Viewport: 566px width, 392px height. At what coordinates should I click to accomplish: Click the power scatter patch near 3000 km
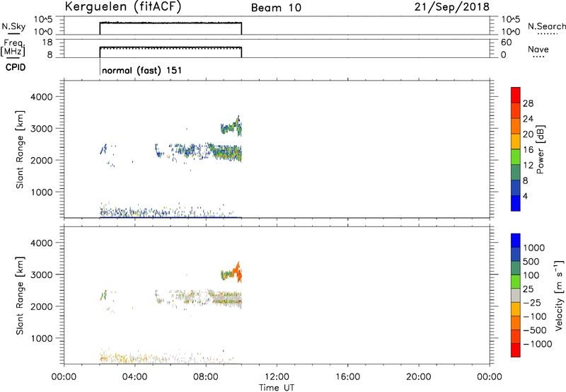pyautogui.click(x=231, y=127)
